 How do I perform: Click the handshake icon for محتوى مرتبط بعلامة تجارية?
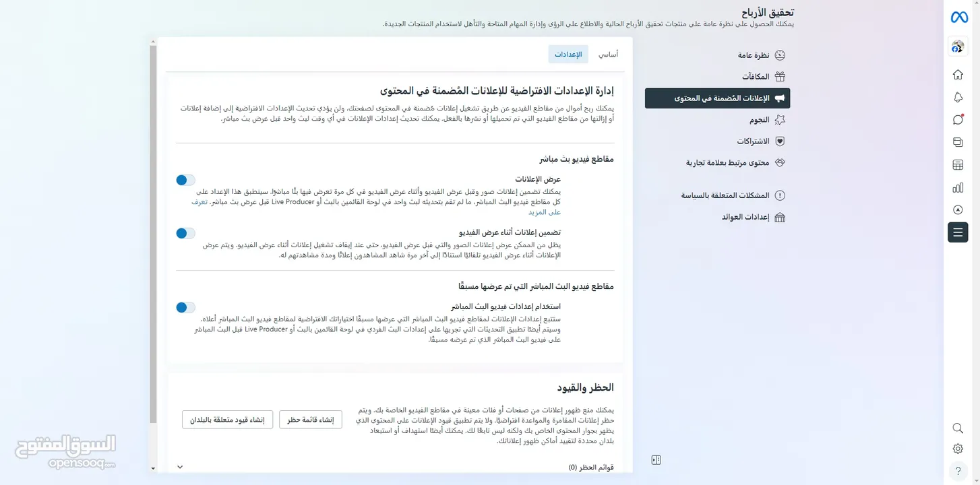click(780, 163)
